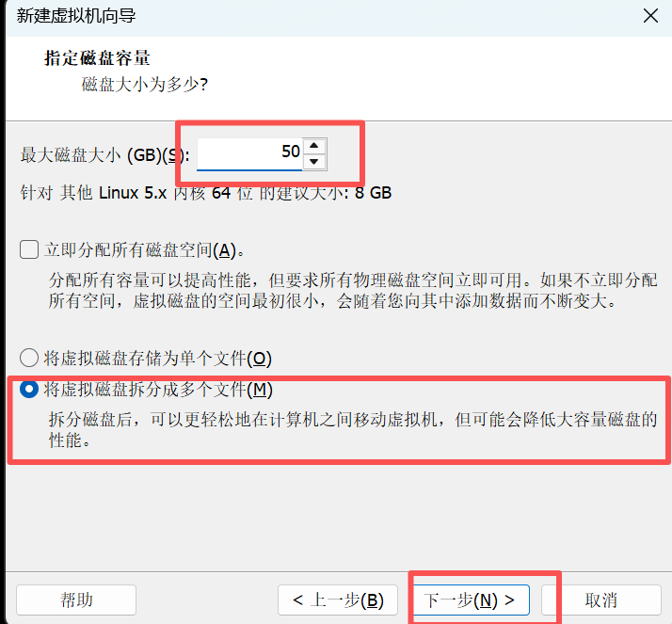This screenshot has width=672, height=624.
Task: Click the 立即分配所有磁盘空间(A) label text
Action: click(144, 249)
